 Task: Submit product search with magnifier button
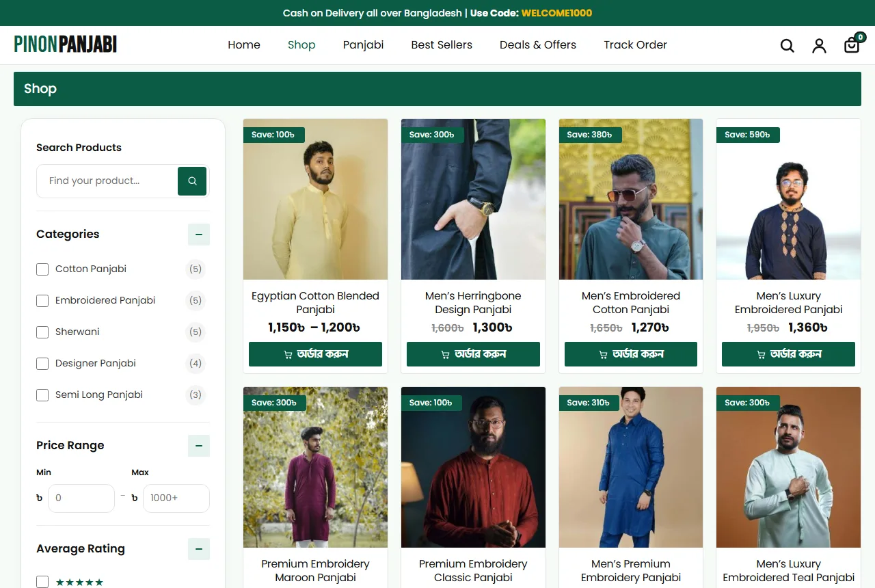192,181
